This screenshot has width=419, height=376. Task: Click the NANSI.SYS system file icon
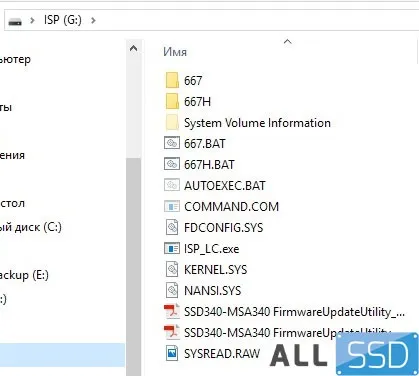pyautogui.click(x=172, y=290)
